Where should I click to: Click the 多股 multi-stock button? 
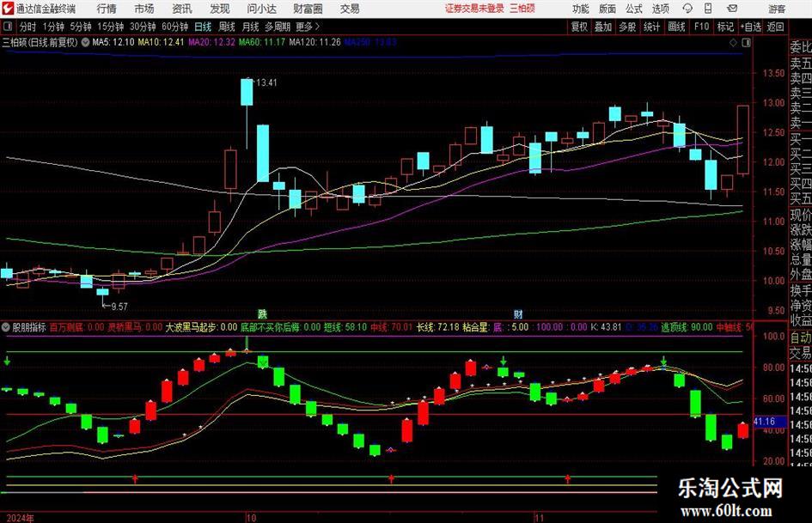[627, 27]
